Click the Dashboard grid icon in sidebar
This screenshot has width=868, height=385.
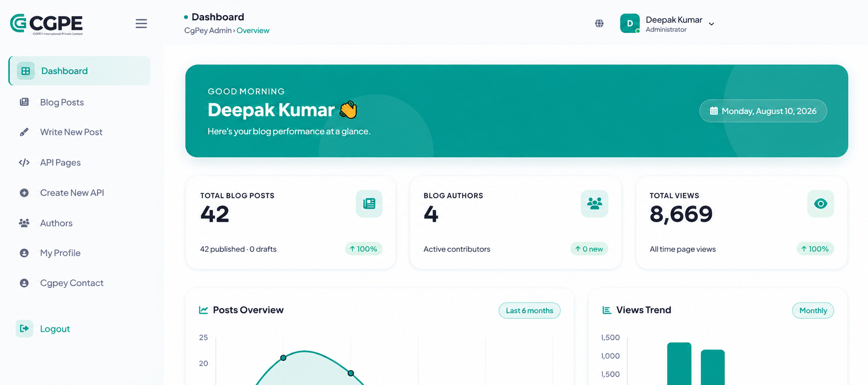coord(26,71)
